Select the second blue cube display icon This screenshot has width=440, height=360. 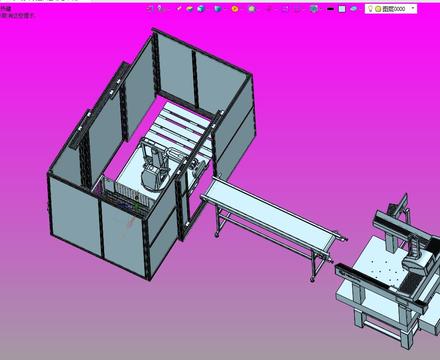[x=218, y=9]
